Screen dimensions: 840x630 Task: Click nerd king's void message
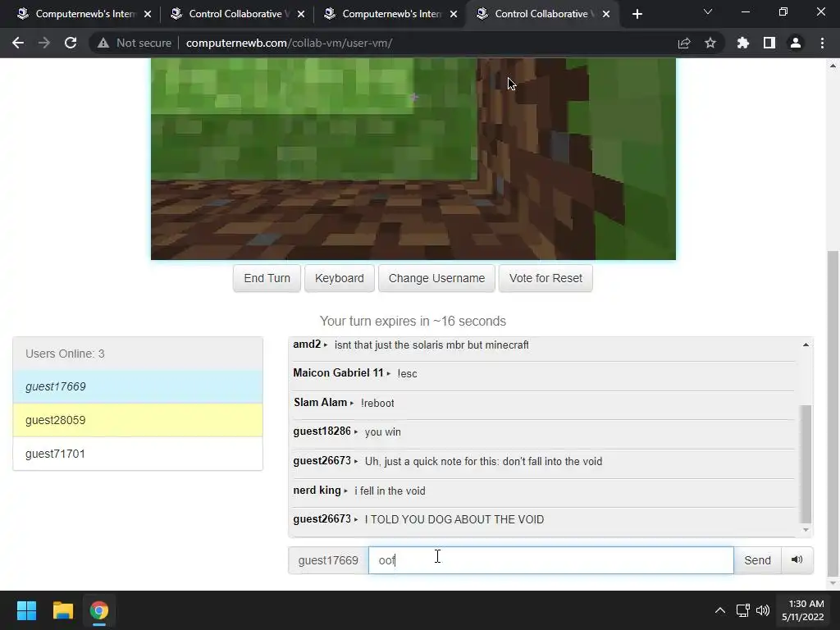(x=390, y=491)
